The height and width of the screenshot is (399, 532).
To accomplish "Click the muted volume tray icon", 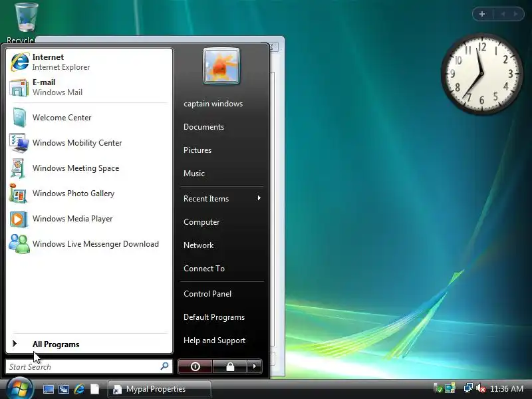I will tap(480, 388).
